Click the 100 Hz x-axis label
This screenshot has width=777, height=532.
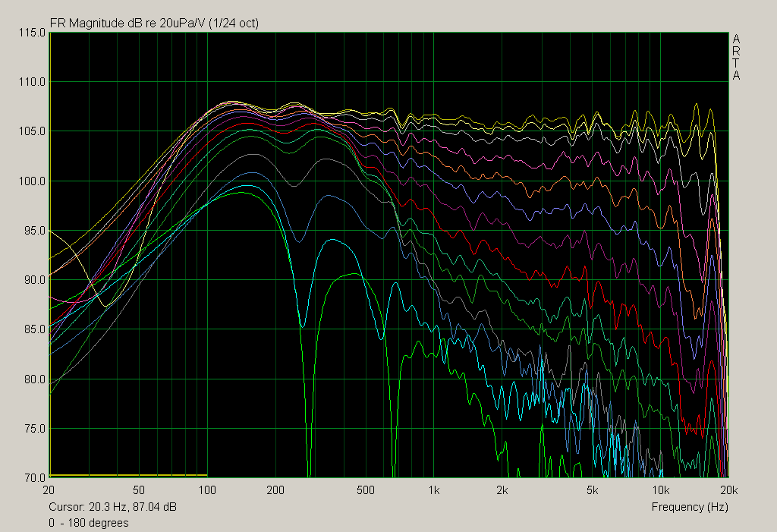point(207,490)
